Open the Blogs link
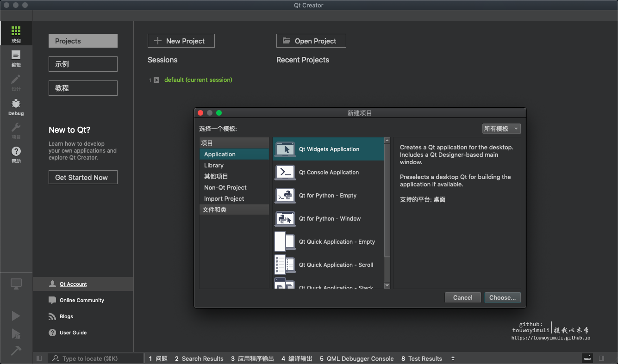The image size is (618, 364). (x=67, y=316)
